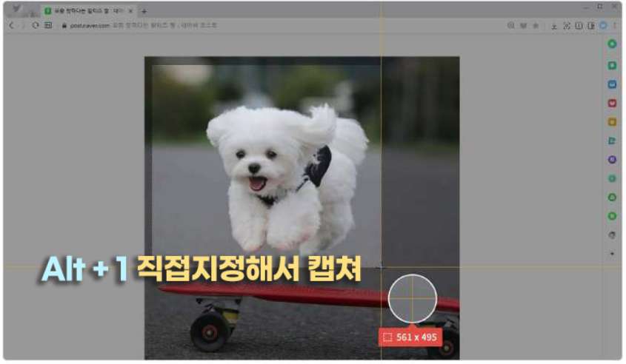Open downloads using the download arrow icon
Image resolution: width=626 pixels, height=364 pixels.
(554, 27)
